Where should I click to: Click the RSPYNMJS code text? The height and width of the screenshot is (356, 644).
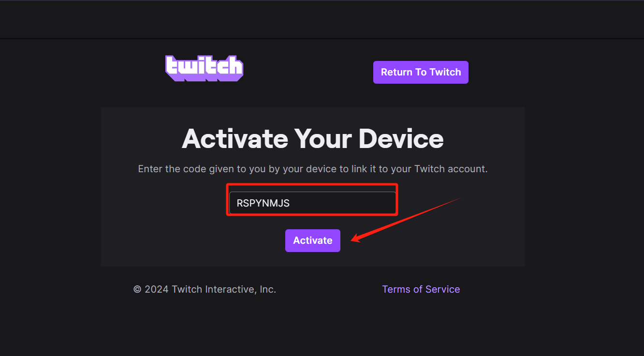[x=263, y=203]
